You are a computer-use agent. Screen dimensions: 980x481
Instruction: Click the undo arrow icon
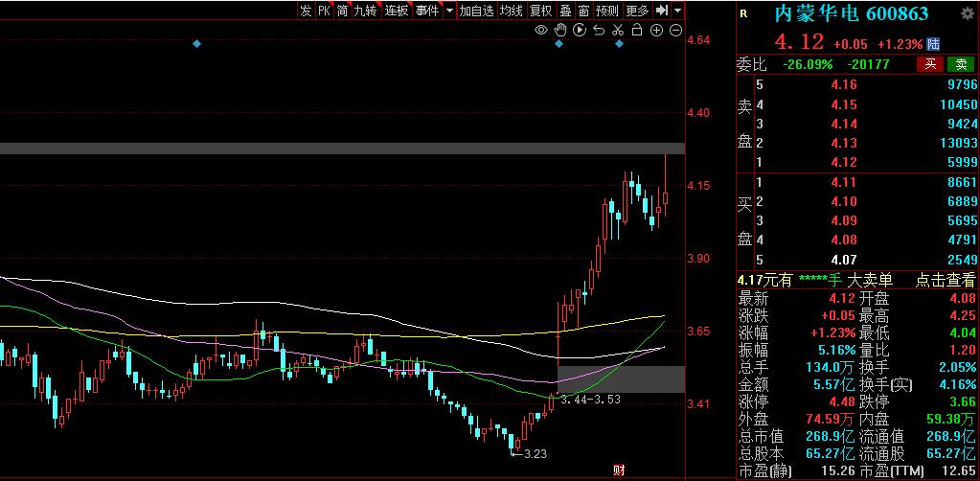pyautogui.click(x=599, y=31)
